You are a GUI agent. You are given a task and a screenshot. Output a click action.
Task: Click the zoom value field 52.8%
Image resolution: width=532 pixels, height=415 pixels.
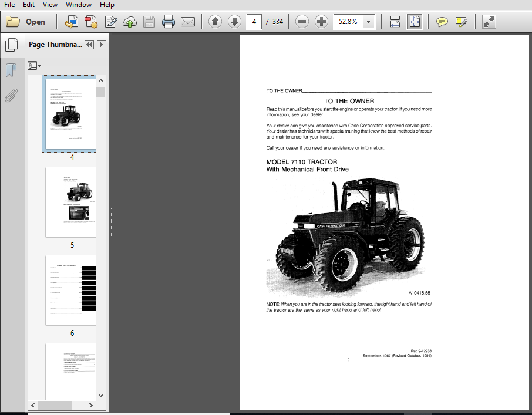[348, 22]
